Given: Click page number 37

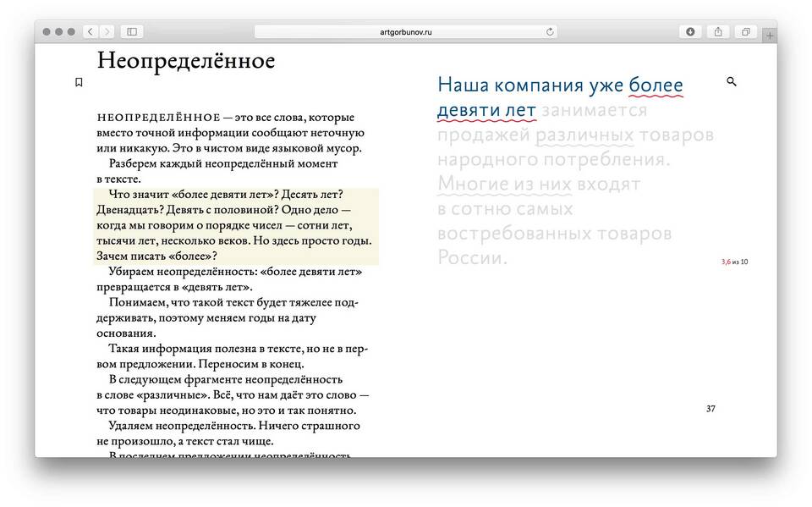Looking at the screenshot, I should click(710, 409).
